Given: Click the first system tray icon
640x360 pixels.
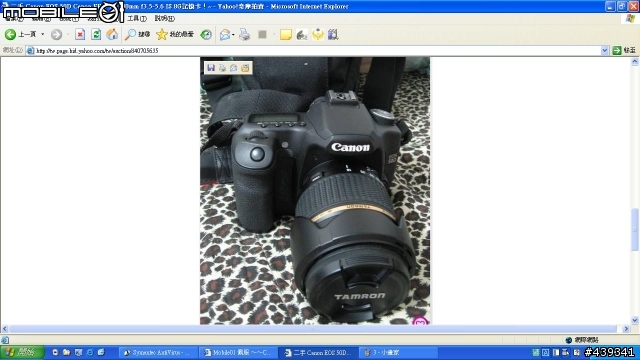Looking at the screenshot, I should pos(536,353).
